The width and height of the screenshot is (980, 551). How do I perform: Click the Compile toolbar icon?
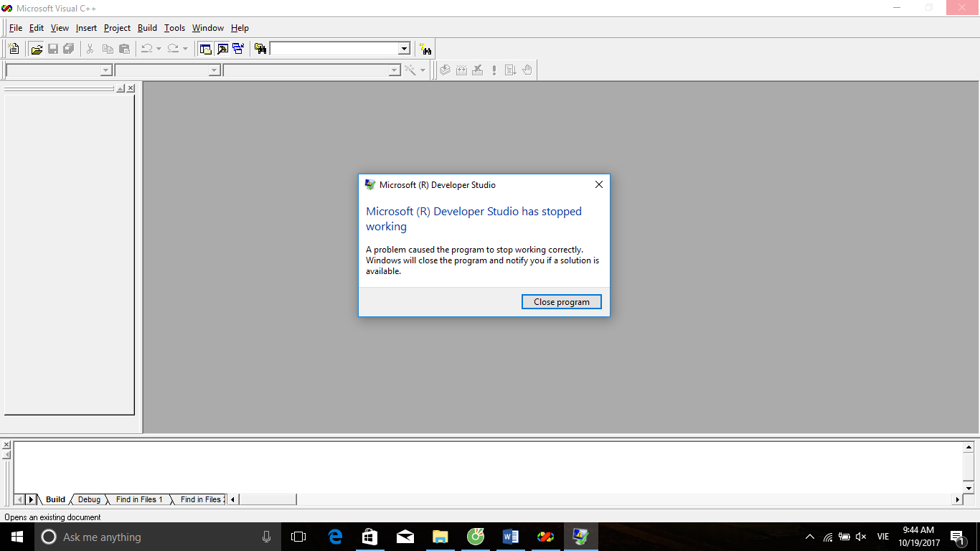pos(445,70)
